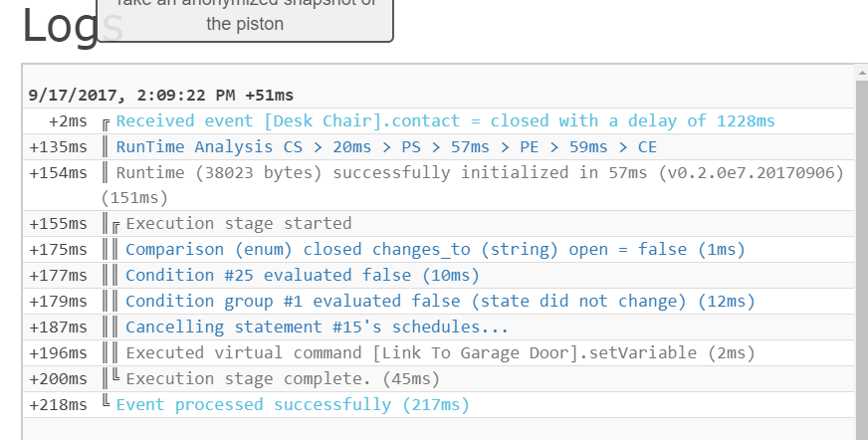Click the closing bracket icon before Event processed
The image size is (868, 440).
tap(107, 402)
